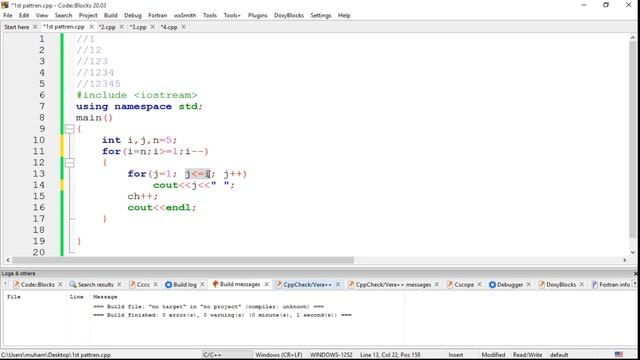Click the Line column header in Build messages

(76, 297)
